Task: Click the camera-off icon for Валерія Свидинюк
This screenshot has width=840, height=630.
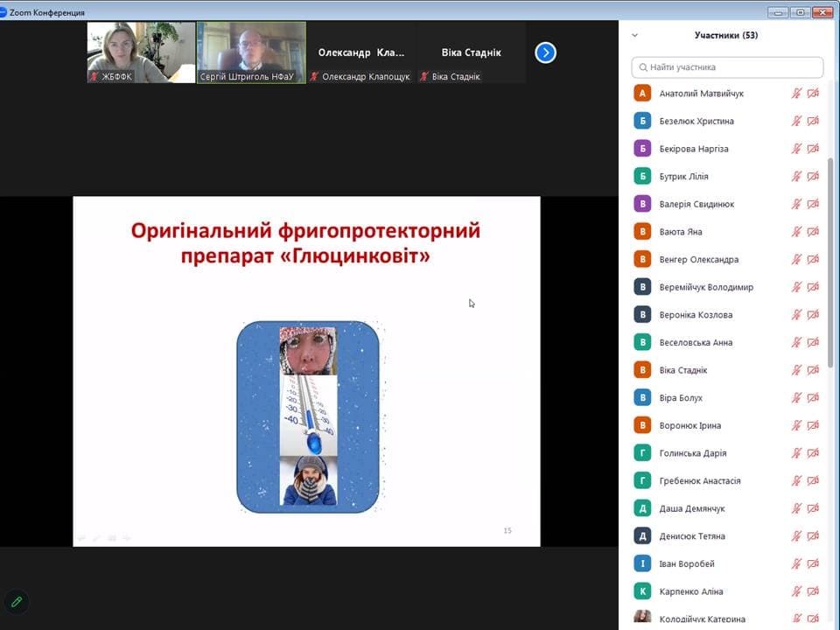Action: coord(813,204)
